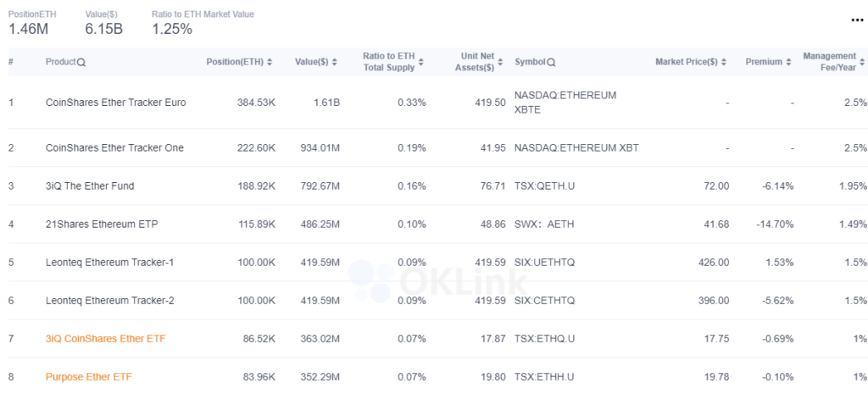Image resolution: width=868 pixels, height=394 pixels.
Task: Click the 3iQ The Ether Fund entry
Action: pyautogui.click(x=90, y=186)
